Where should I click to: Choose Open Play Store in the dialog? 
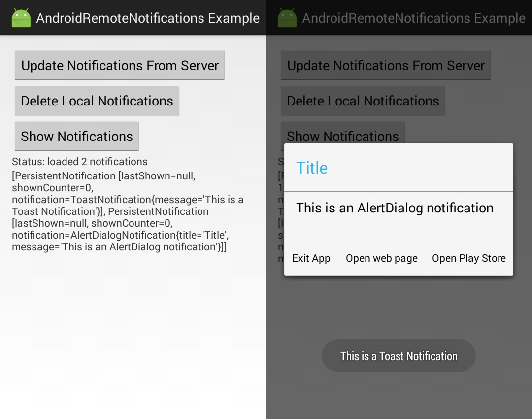tap(469, 258)
